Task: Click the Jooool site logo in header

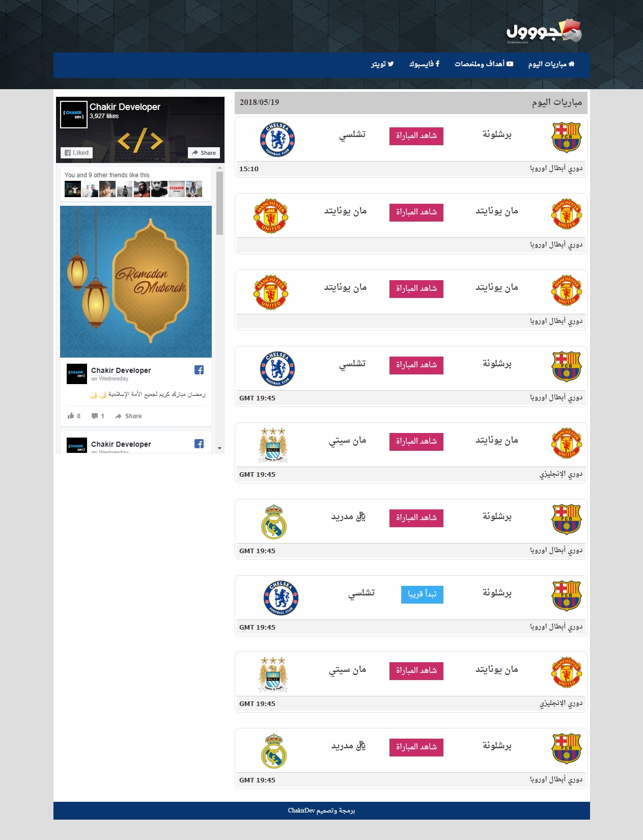Action: tap(544, 32)
